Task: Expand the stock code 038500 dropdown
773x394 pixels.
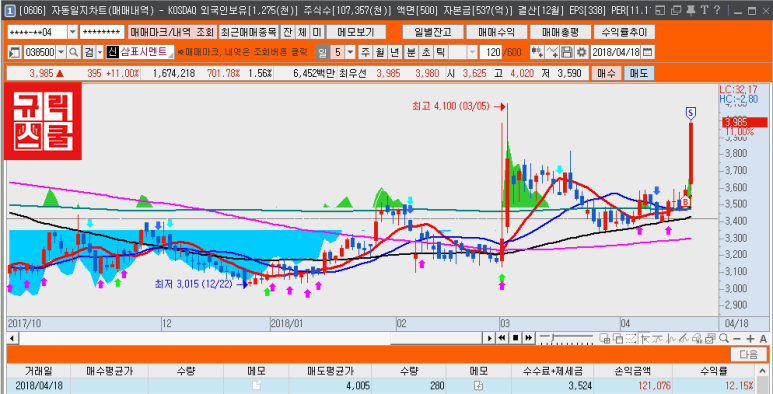Action: (61, 52)
